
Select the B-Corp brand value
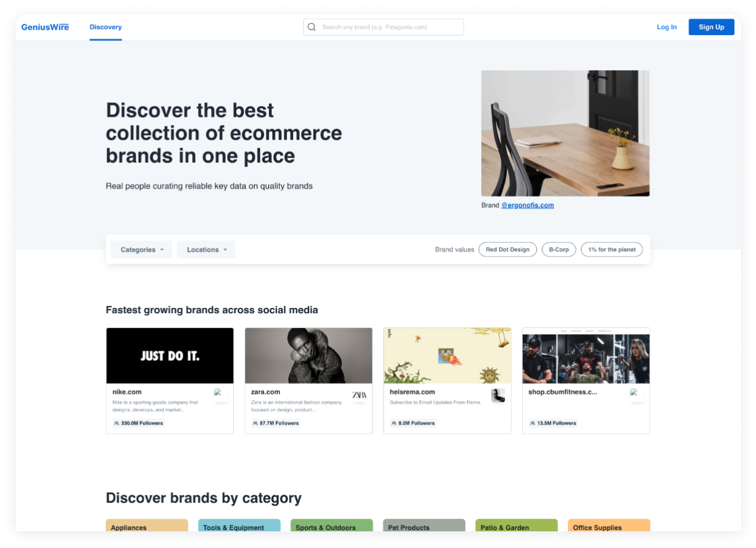coord(559,250)
